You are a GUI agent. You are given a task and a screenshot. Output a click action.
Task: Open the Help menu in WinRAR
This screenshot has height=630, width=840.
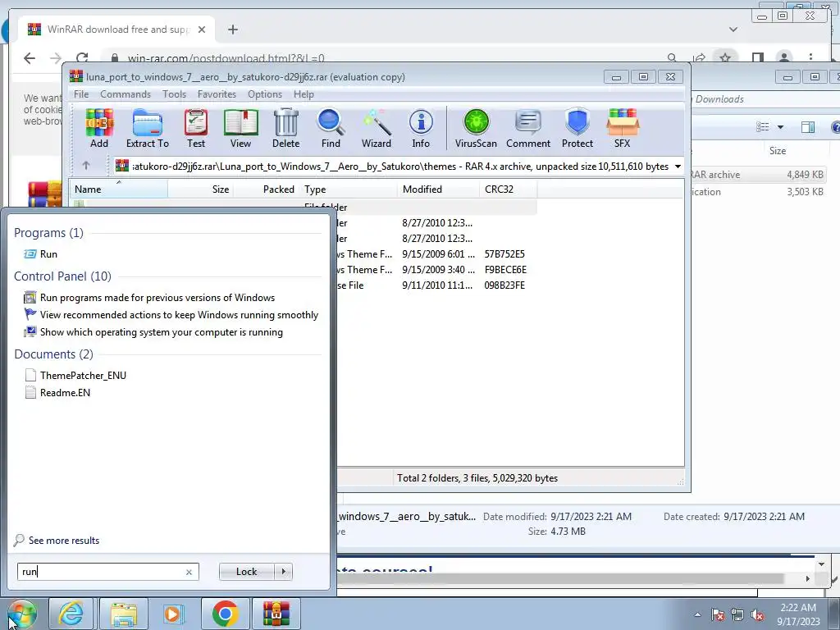point(304,94)
